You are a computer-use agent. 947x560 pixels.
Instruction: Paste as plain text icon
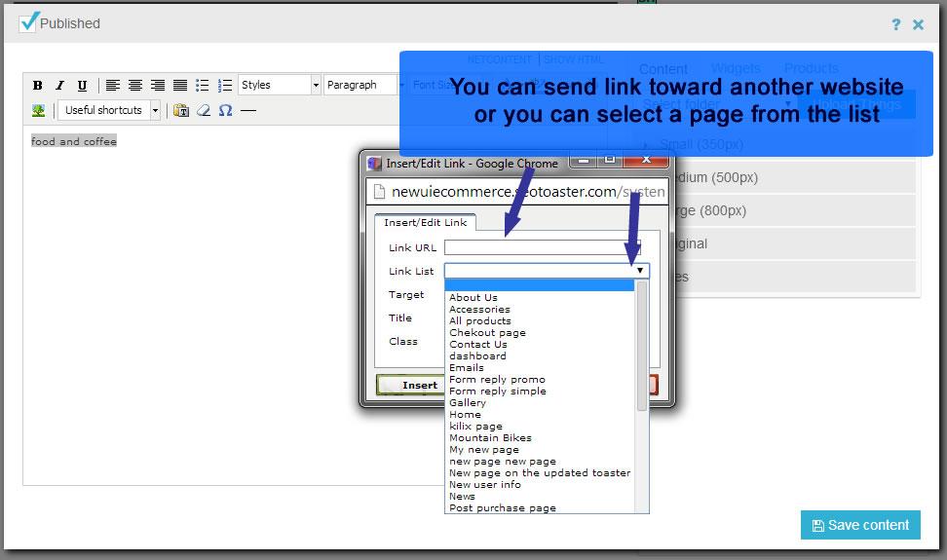pyautogui.click(x=181, y=110)
